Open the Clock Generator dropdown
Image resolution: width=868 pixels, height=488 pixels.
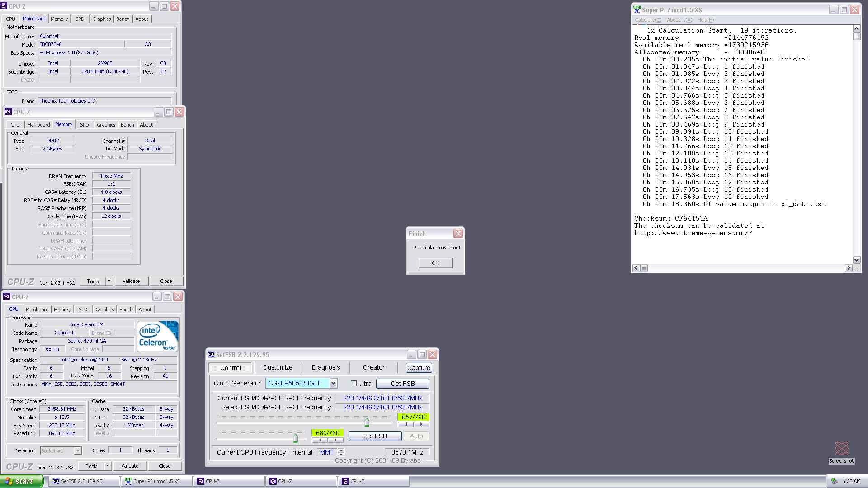(x=333, y=383)
